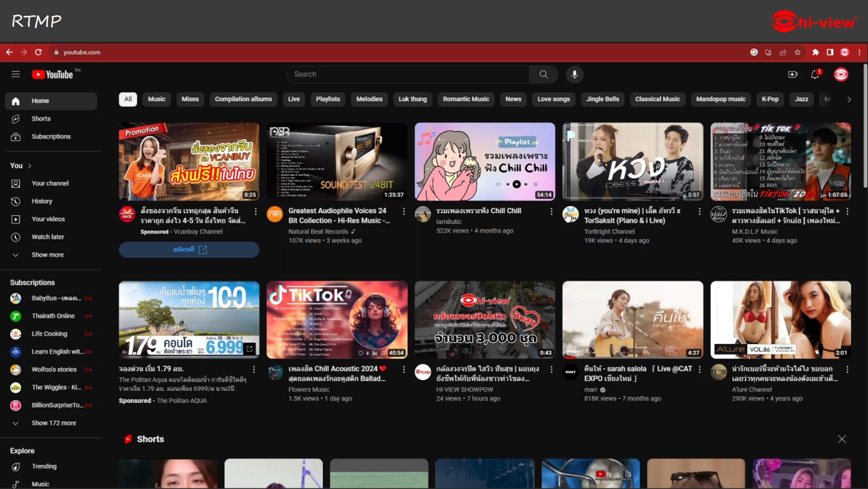Expand Show more under You section
The image size is (868, 489).
[47, 255]
